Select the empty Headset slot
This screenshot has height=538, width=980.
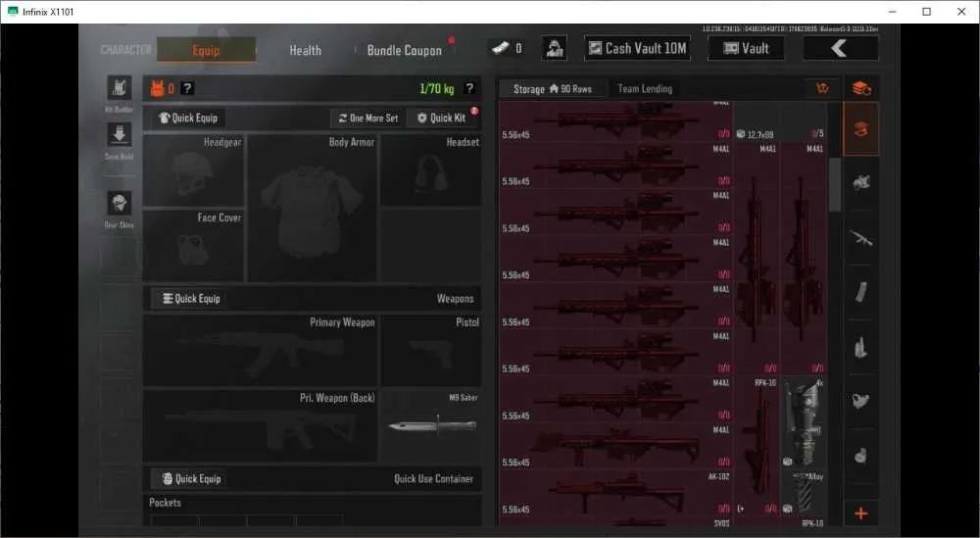coord(430,170)
